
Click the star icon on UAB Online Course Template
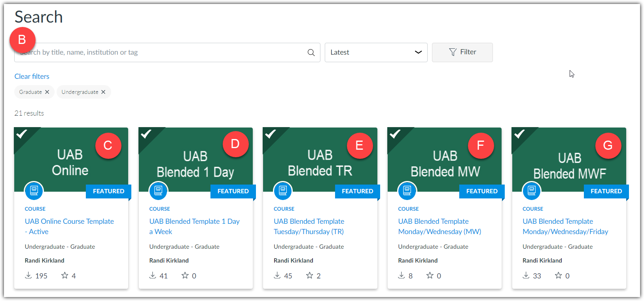tap(65, 275)
